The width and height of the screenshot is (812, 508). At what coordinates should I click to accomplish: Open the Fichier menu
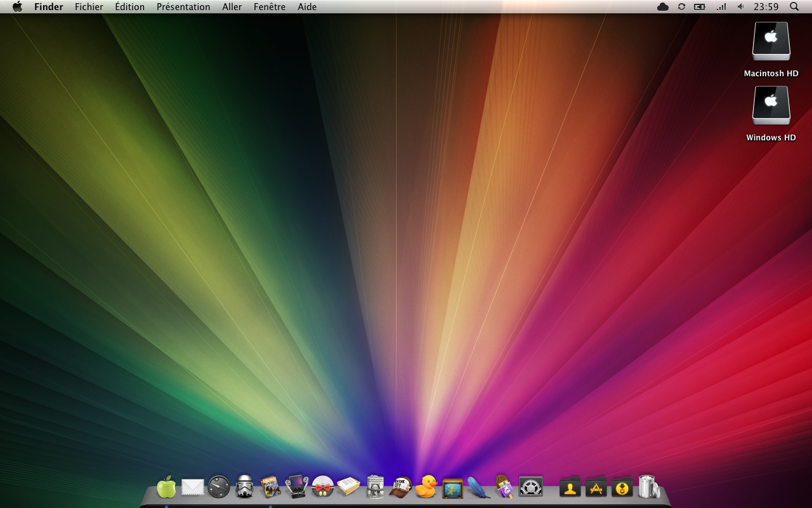pos(89,7)
